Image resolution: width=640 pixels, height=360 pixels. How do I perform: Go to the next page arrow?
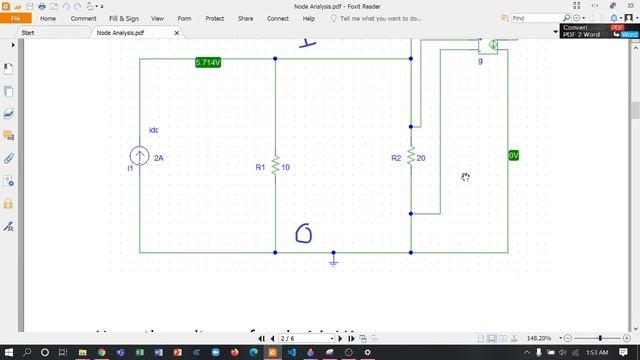pyautogui.click(x=340, y=338)
